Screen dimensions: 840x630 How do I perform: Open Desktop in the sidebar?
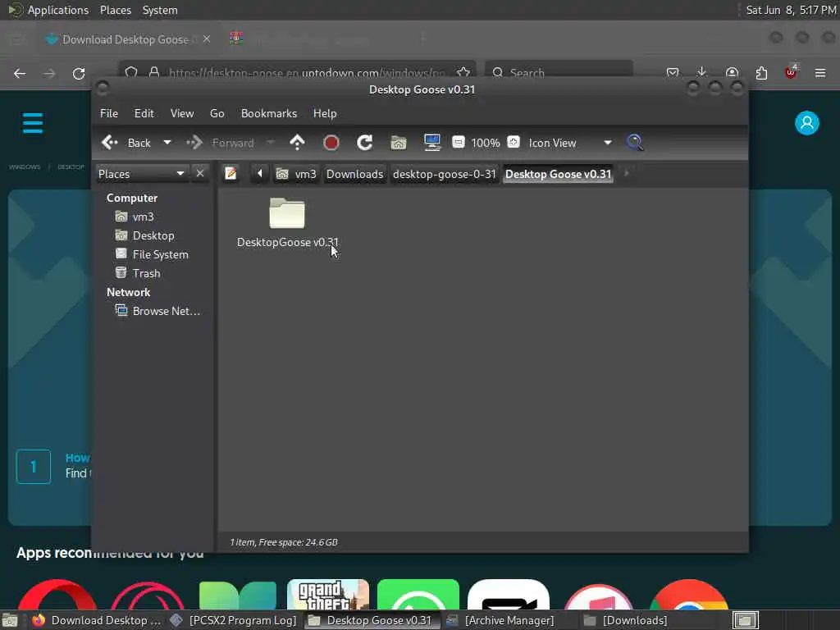[153, 235]
